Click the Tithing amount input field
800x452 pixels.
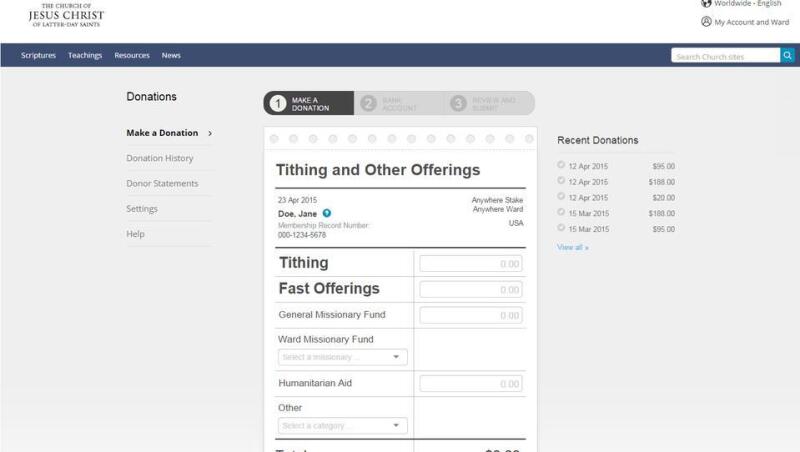point(470,264)
